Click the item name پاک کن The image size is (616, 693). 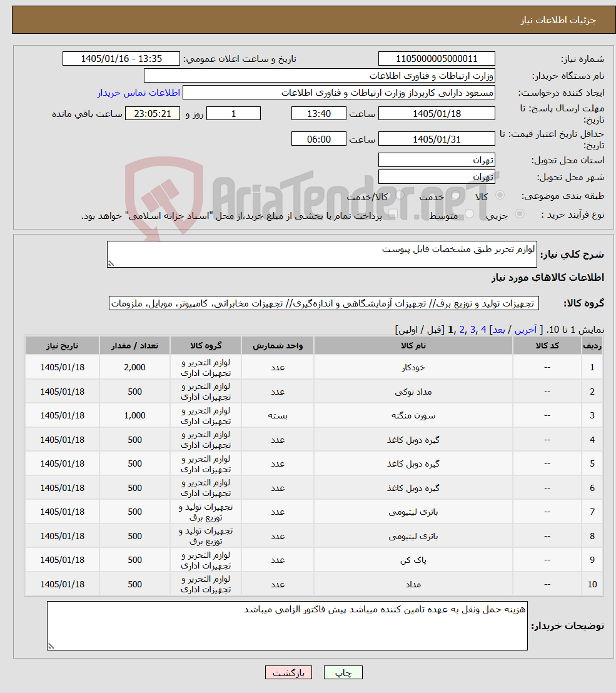coord(413,560)
